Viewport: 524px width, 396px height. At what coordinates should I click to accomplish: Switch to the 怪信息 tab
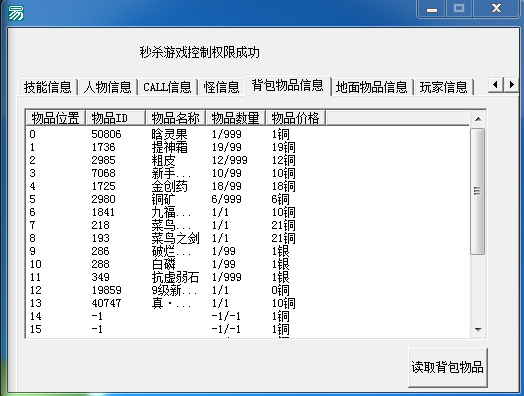[221, 87]
